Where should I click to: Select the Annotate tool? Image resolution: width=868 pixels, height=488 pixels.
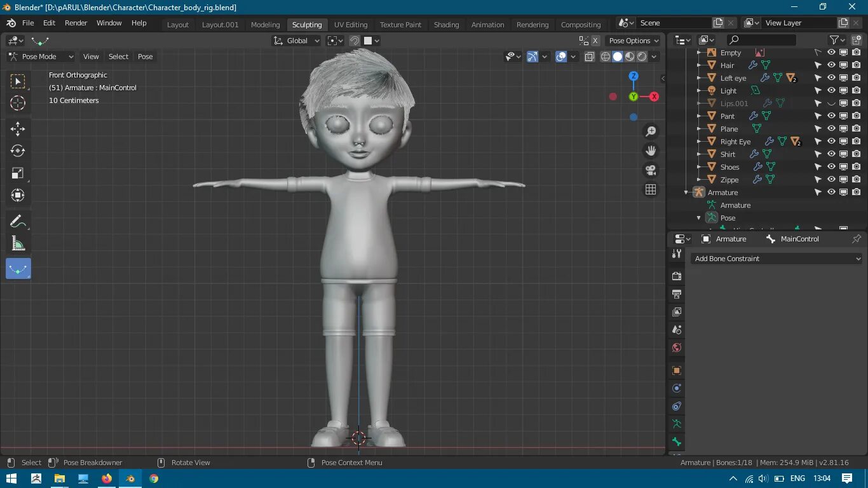[x=18, y=221]
